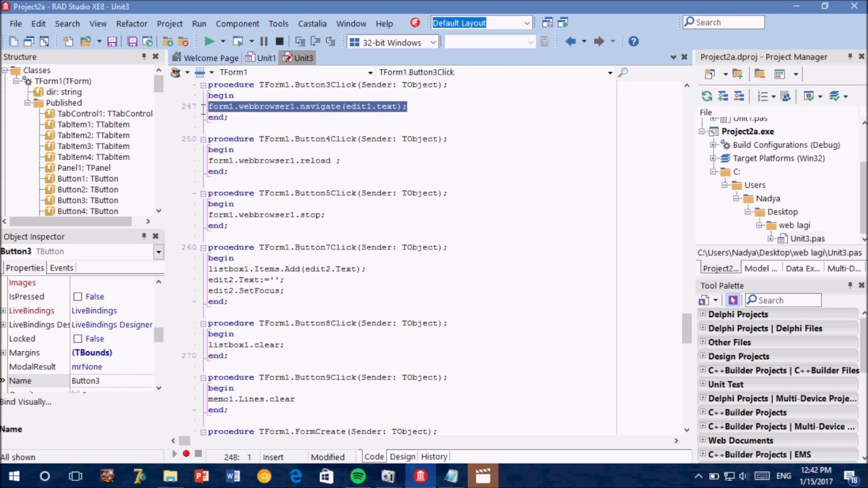Click Remove file from project icon
The image size is (868, 488).
[x=183, y=41]
